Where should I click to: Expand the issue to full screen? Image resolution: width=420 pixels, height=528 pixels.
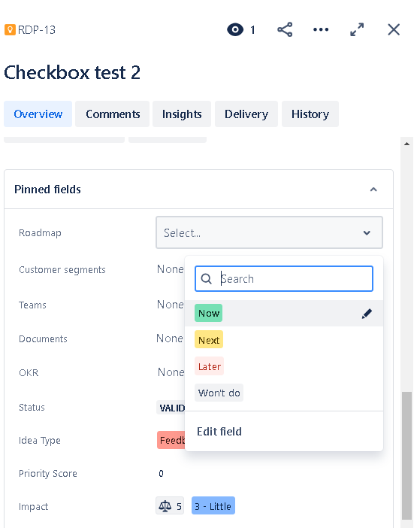[357, 29]
